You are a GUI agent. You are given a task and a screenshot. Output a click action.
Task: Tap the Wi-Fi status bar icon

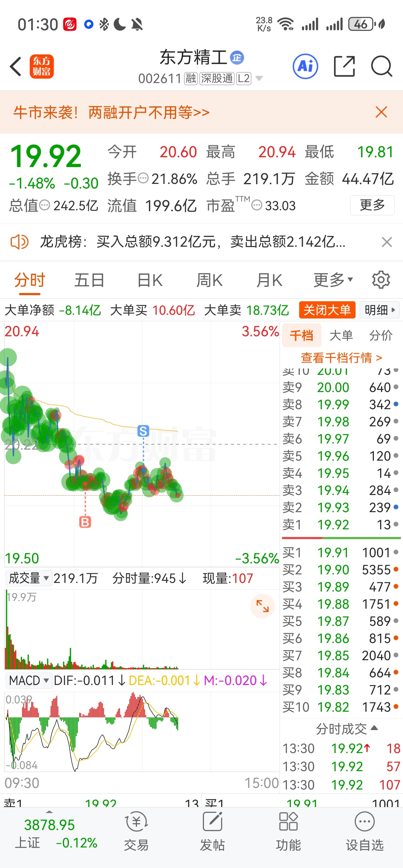(285, 24)
